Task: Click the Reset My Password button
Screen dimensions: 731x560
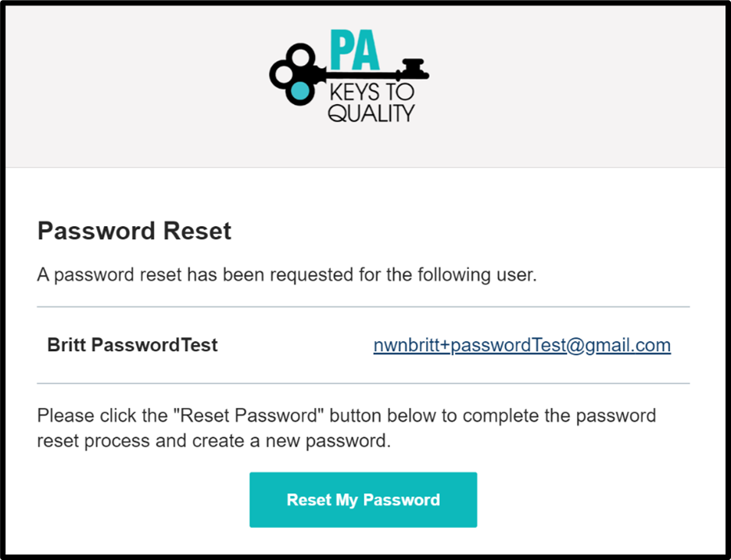Action: point(364,499)
